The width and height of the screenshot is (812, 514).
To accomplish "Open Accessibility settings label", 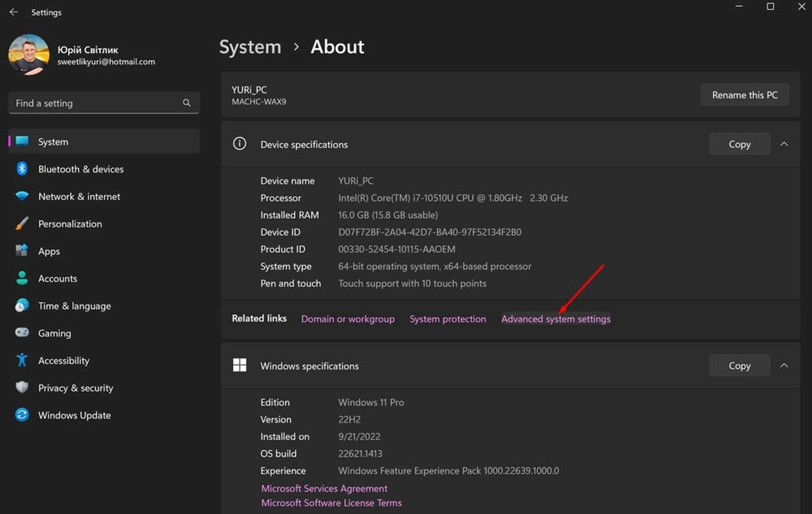I will (64, 360).
